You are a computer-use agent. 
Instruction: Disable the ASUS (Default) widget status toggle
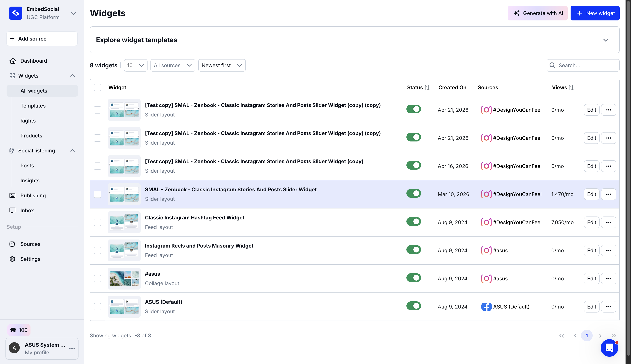[414, 306]
